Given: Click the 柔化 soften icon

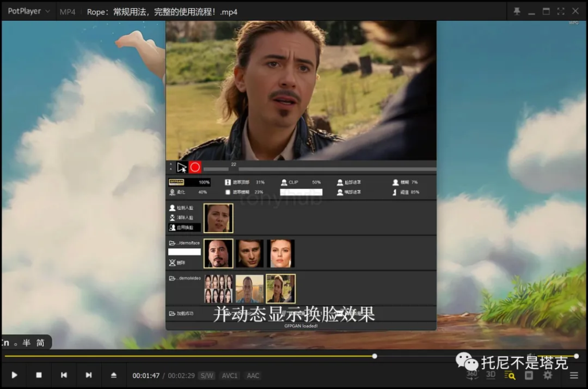Looking at the screenshot, I should point(172,192).
